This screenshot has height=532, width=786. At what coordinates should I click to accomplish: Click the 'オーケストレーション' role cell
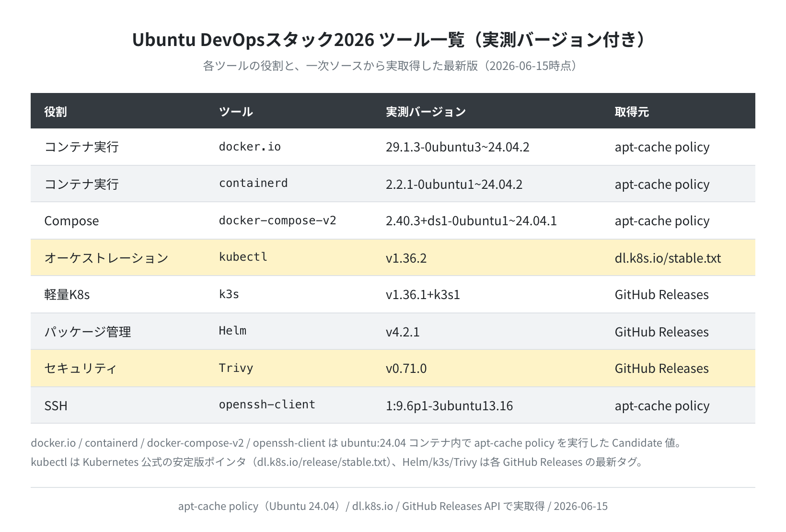point(106,258)
